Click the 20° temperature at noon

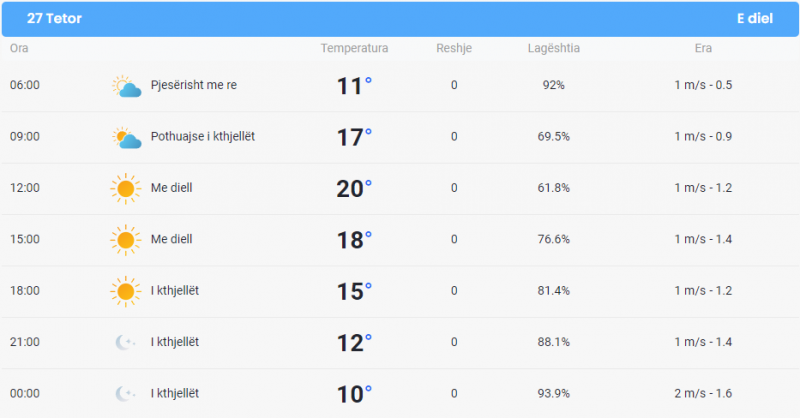(354, 188)
